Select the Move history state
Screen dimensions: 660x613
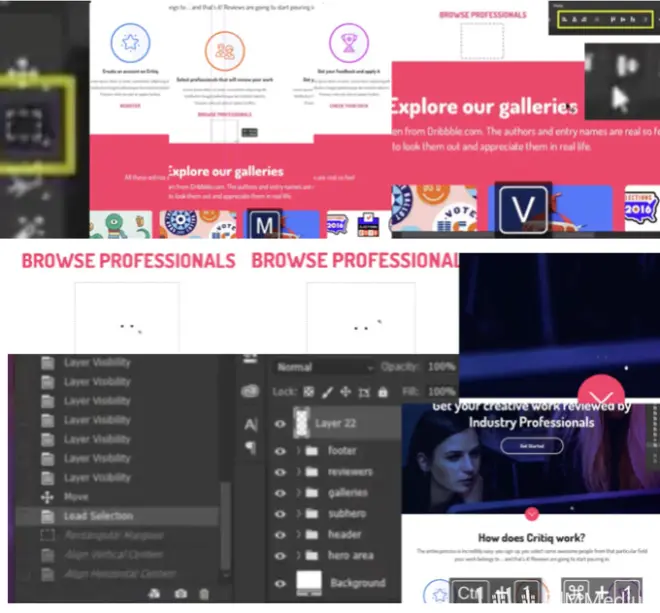click(x=117, y=497)
